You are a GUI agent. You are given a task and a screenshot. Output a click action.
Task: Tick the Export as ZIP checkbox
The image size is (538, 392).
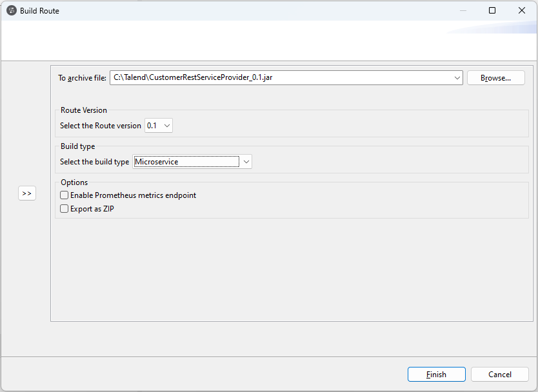(x=64, y=209)
